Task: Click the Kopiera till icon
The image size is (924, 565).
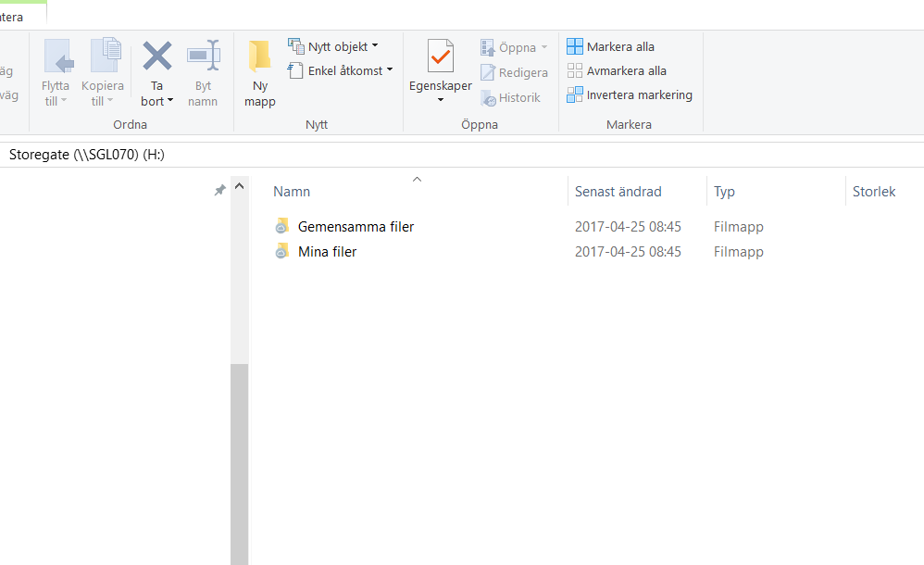Action: click(104, 56)
